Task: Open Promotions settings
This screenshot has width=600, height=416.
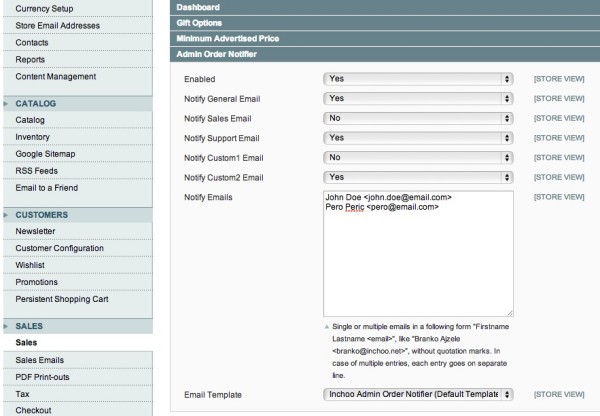Action: pyautogui.click(x=37, y=282)
